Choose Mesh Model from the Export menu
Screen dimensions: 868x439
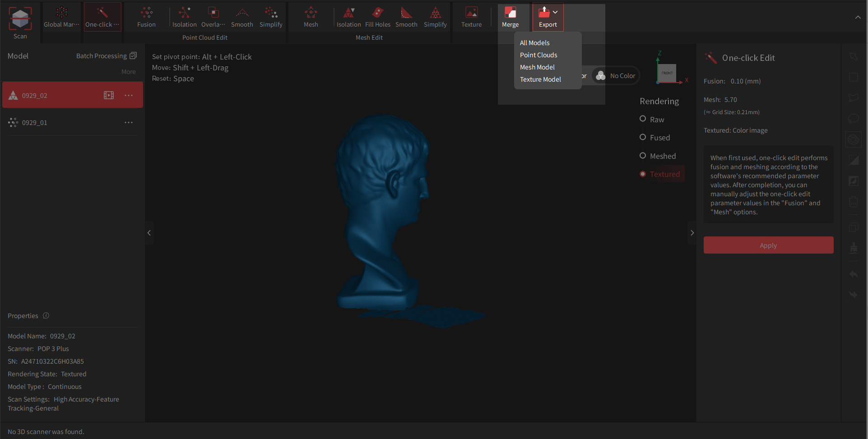[x=537, y=67]
